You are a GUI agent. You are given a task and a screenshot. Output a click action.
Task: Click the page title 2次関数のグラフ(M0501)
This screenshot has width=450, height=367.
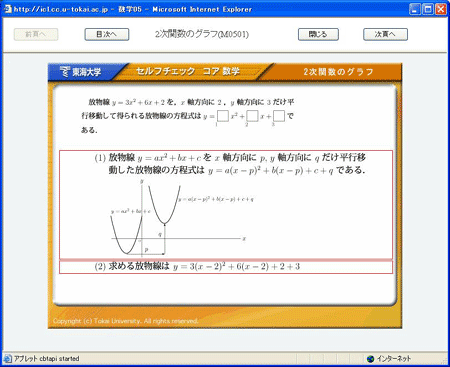point(202,34)
